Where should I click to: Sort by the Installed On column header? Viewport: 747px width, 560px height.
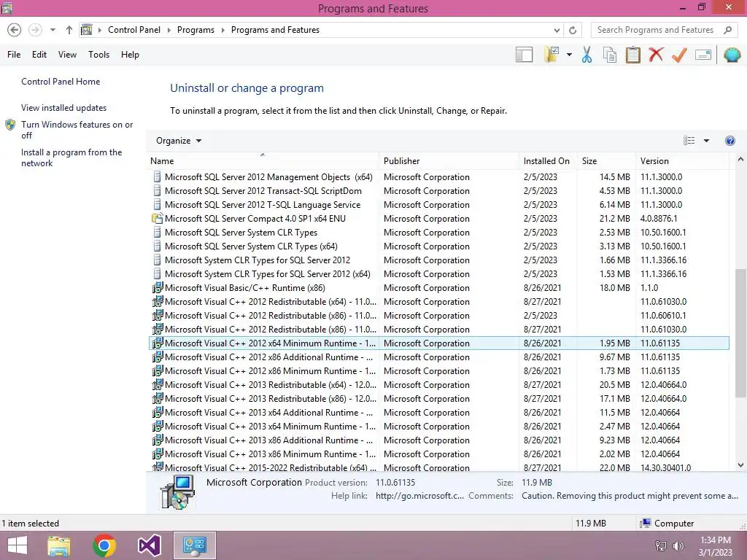pos(548,161)
